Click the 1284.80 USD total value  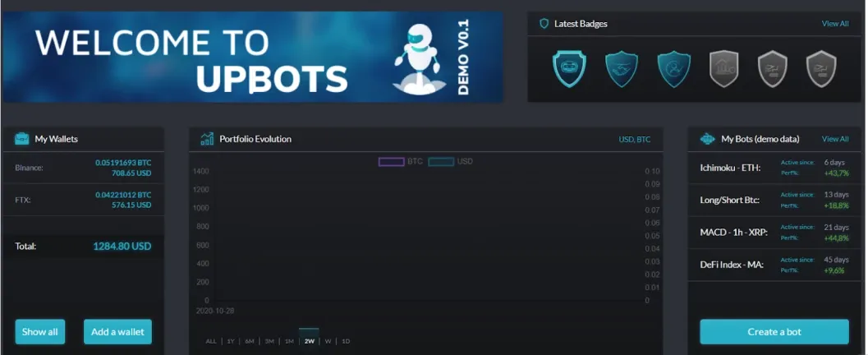[122, 247]
